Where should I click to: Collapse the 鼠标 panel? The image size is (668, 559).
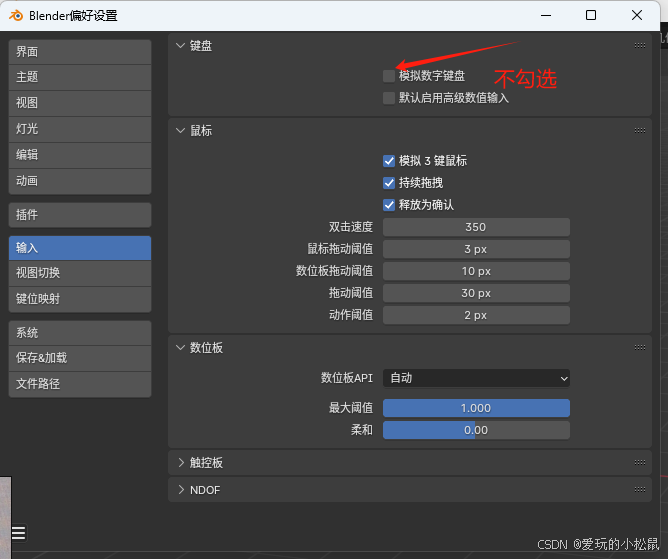pyautogui.click(x=181, y=130)
